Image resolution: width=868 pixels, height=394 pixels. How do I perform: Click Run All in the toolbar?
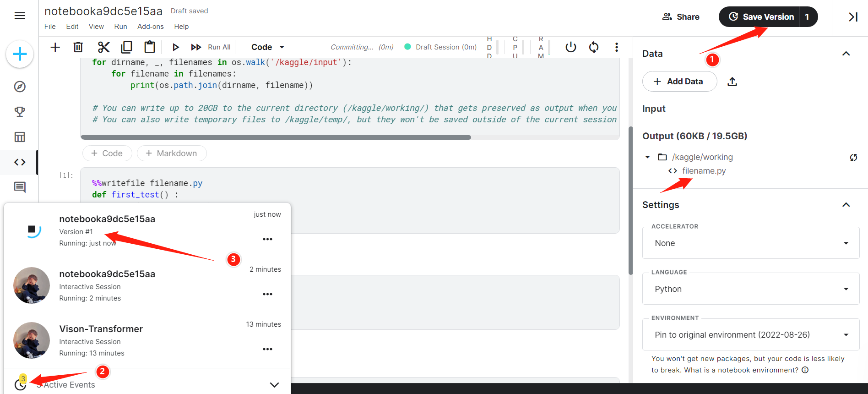(211, 47)
